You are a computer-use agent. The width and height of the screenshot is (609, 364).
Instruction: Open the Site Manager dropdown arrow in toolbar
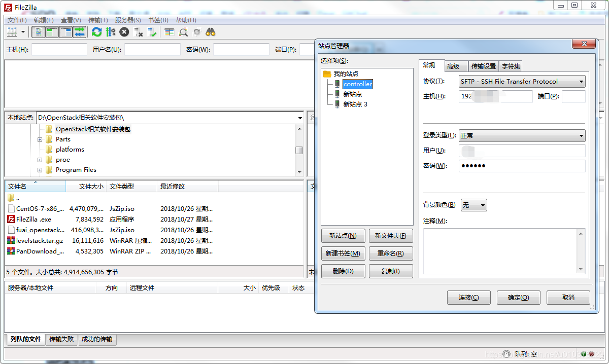point(23,32)
